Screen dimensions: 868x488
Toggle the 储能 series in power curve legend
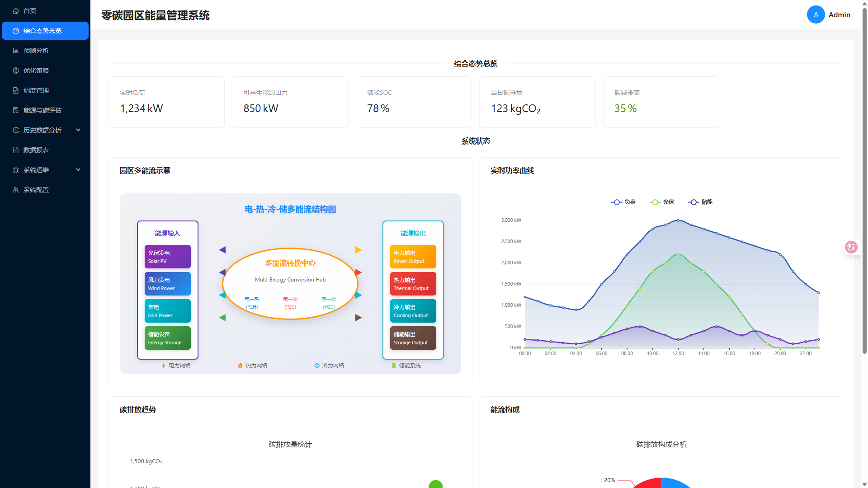click(x=700, y=202)
